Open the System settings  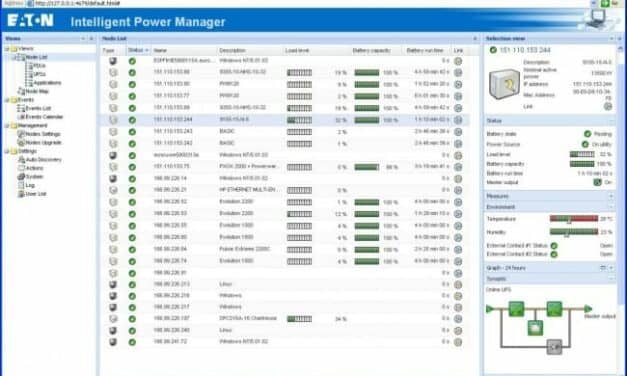34,176
